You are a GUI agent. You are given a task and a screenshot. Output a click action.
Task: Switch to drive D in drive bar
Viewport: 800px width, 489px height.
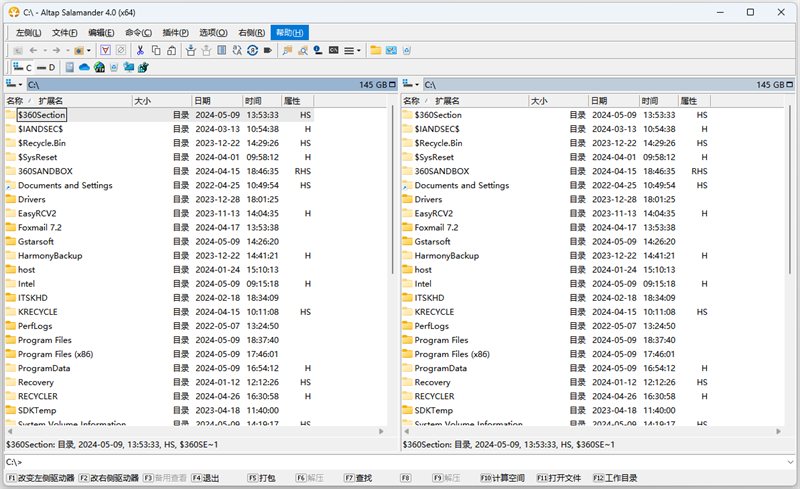tap(46, 67)
